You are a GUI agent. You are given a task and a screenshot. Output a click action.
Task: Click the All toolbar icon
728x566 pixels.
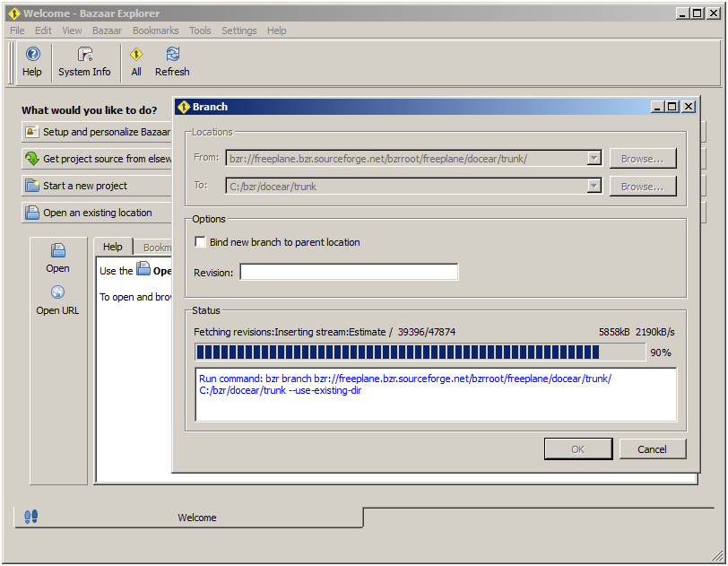coord(136,62)
